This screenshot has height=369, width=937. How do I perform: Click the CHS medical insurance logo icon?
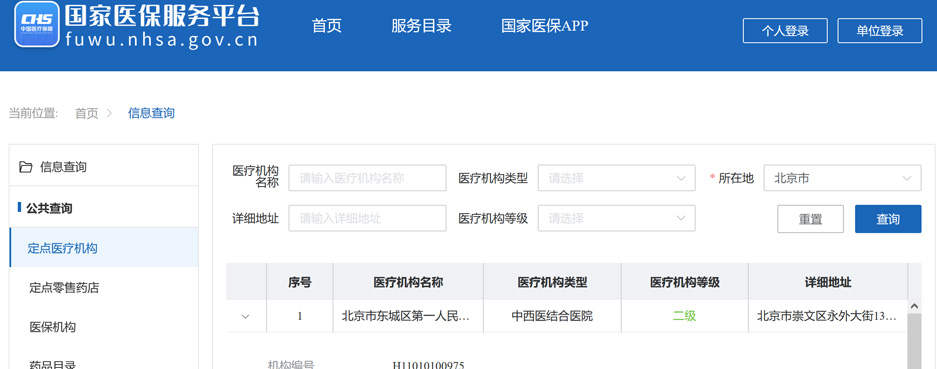[x=36, y=24]
